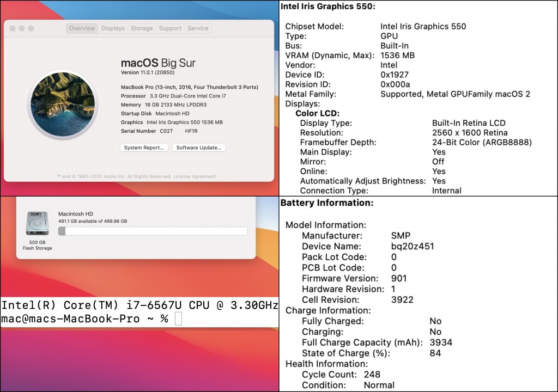Screen dimensions: 558x392
Task: Click the Framebuffer Depth value
Action: [x=482, y=143]
